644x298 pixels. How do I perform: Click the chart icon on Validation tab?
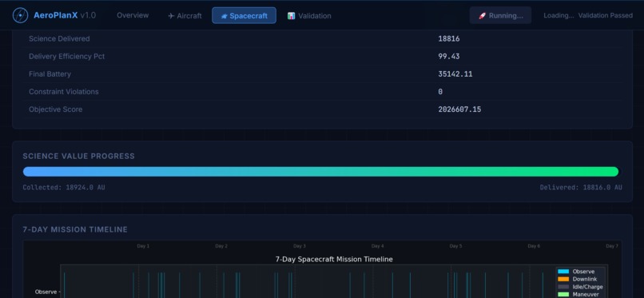(291, 16)
